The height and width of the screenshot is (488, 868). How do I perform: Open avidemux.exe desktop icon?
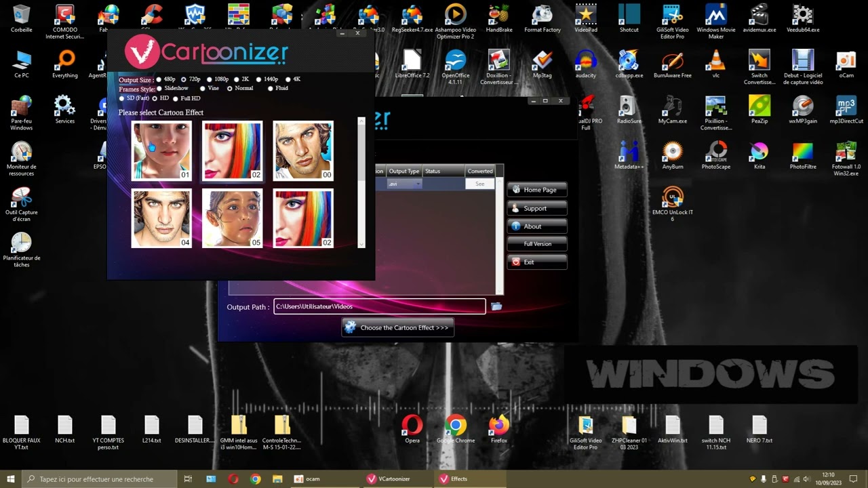pos(759,18)
